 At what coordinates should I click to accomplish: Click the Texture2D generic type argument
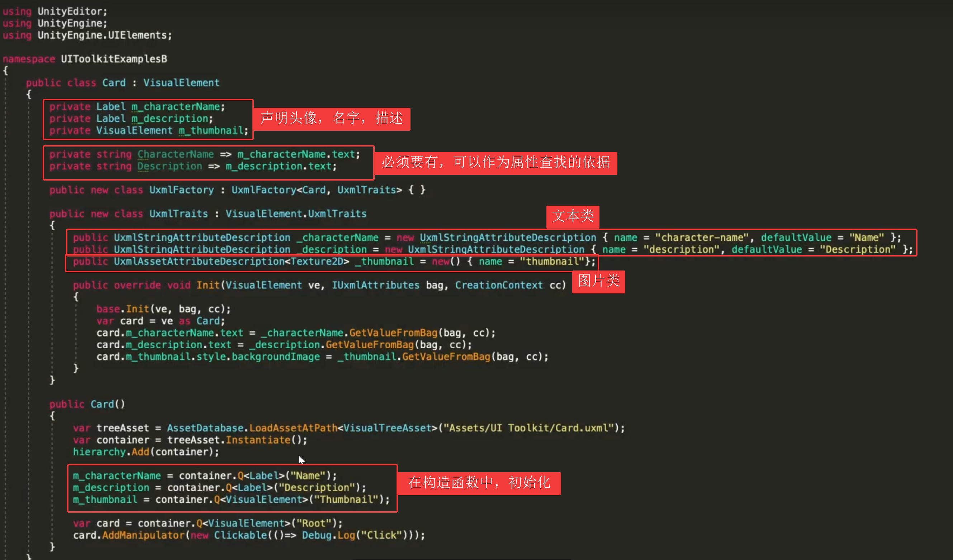point(317,262)
